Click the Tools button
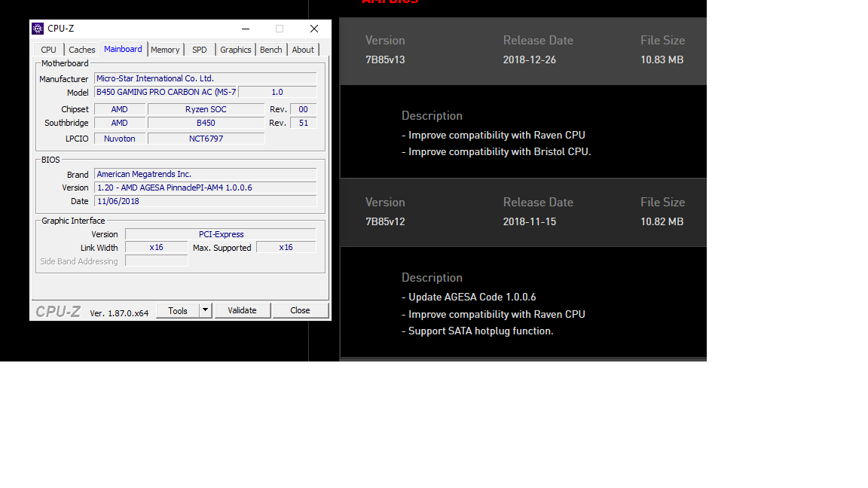 tap(178, 310)
